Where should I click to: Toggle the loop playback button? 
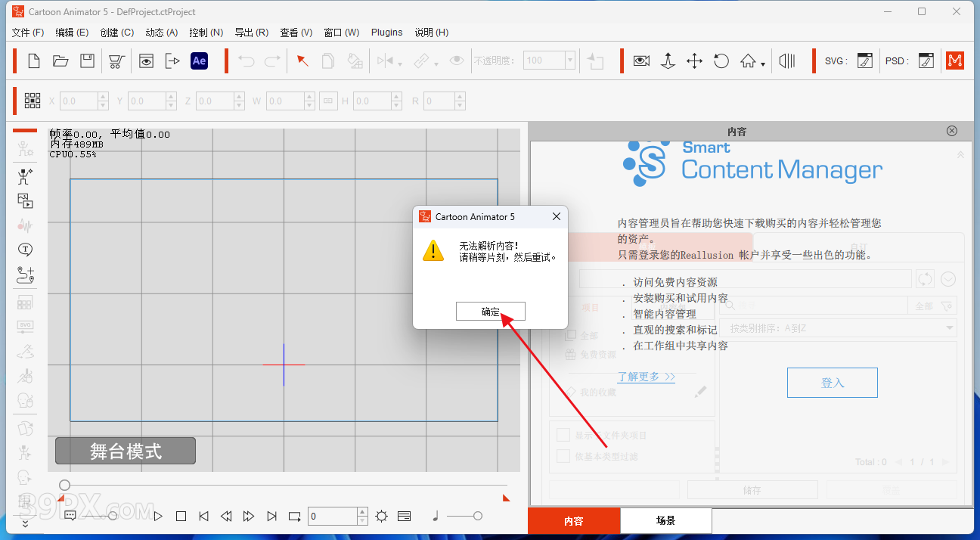click(x=294, y=517)
